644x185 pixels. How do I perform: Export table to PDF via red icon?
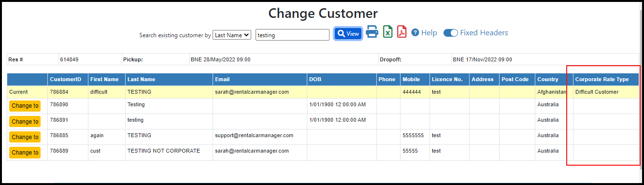(x=402, y=32)
